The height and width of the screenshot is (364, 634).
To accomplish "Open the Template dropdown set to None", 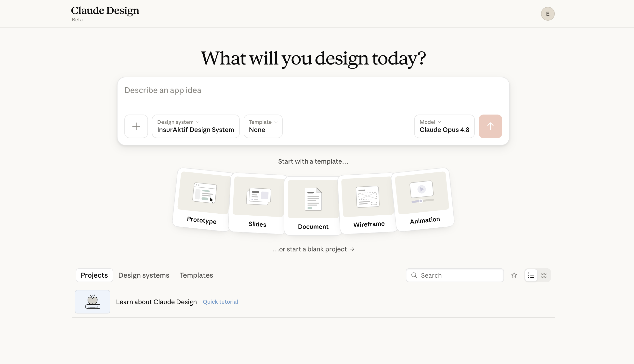I will [263, 126].
